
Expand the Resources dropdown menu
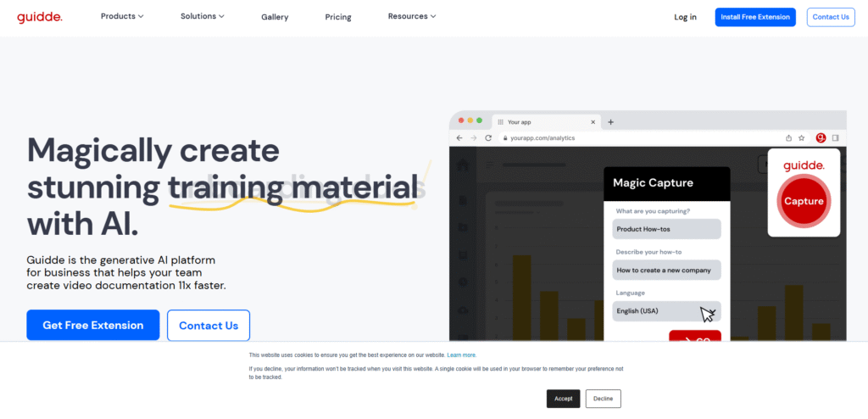pyautogui.click(x=412, y=16)
